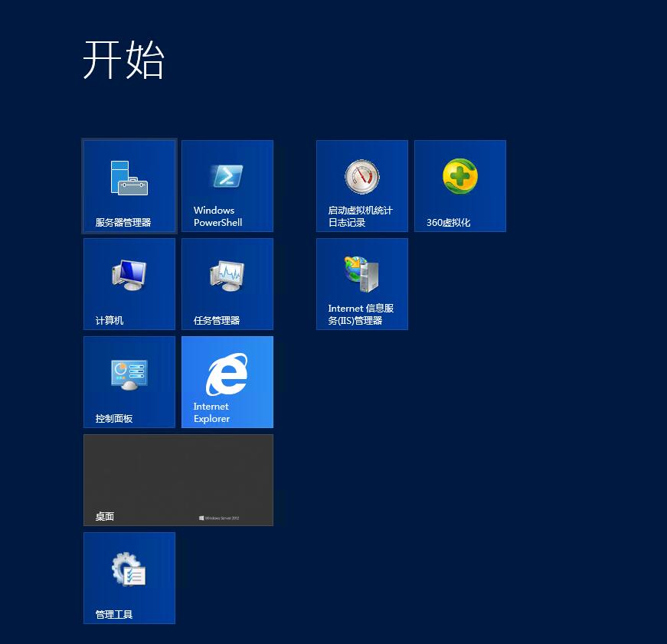
Task: Open the Administrative Tools (管理工具) gear icon
Action: coord(129,570)
